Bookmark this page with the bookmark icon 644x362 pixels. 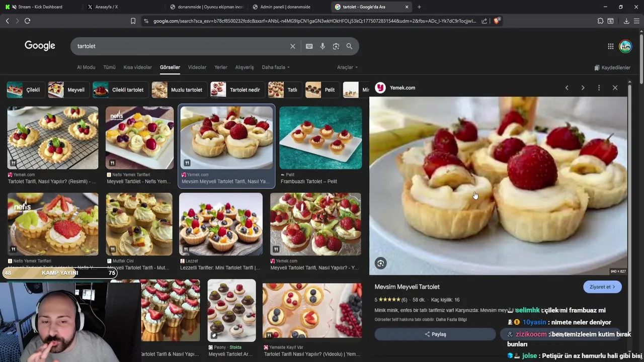point(133,21)
